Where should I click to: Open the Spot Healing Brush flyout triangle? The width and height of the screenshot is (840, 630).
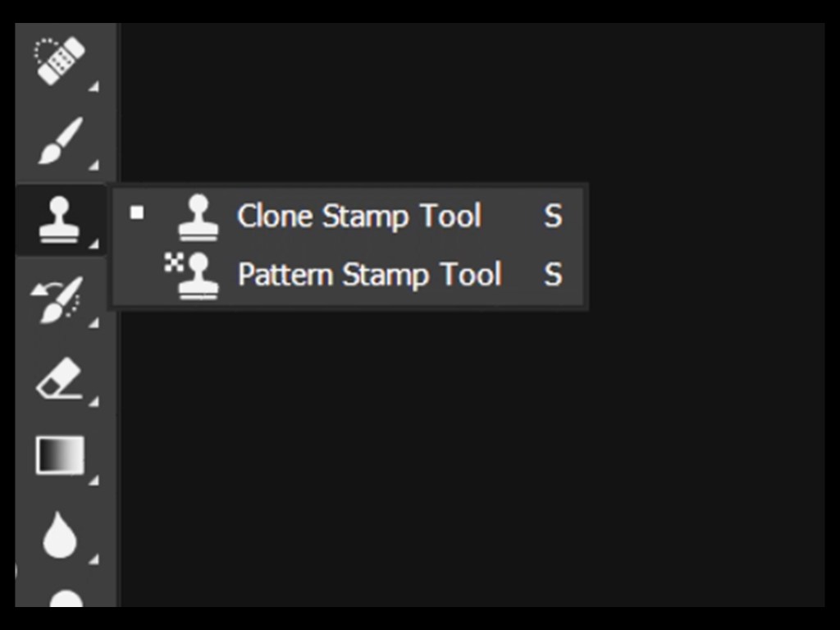coord(94,86)
